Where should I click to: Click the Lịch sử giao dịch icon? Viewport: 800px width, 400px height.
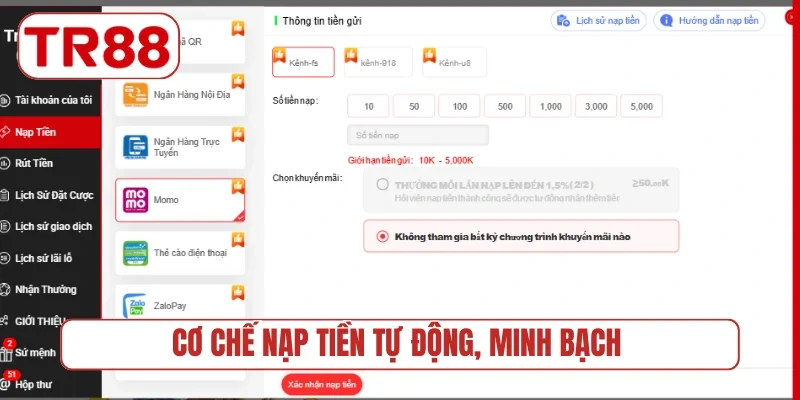tap(5, 227)
